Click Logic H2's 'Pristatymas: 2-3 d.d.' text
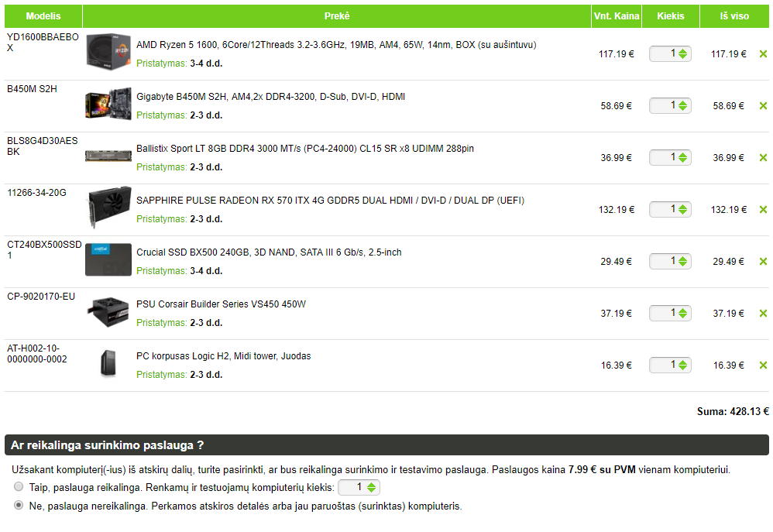The image size is (773, 532). click(180, 375)
